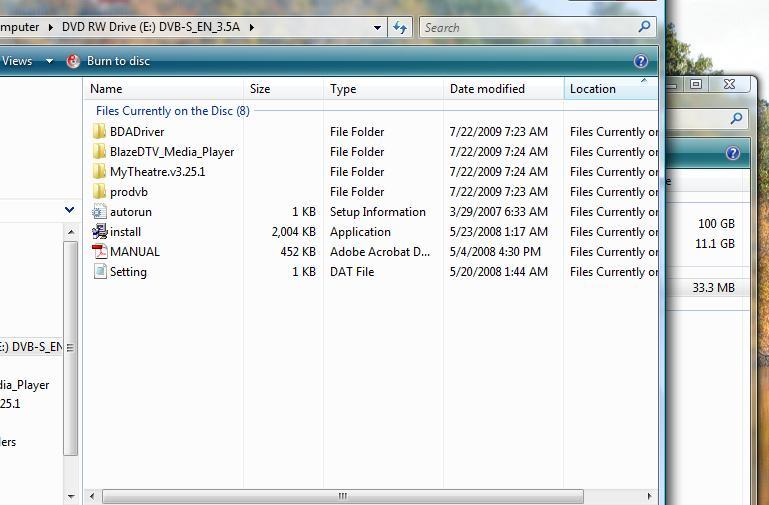Sort files by Type column header
This screenshot has height=505, width=769.
(343, 89)
